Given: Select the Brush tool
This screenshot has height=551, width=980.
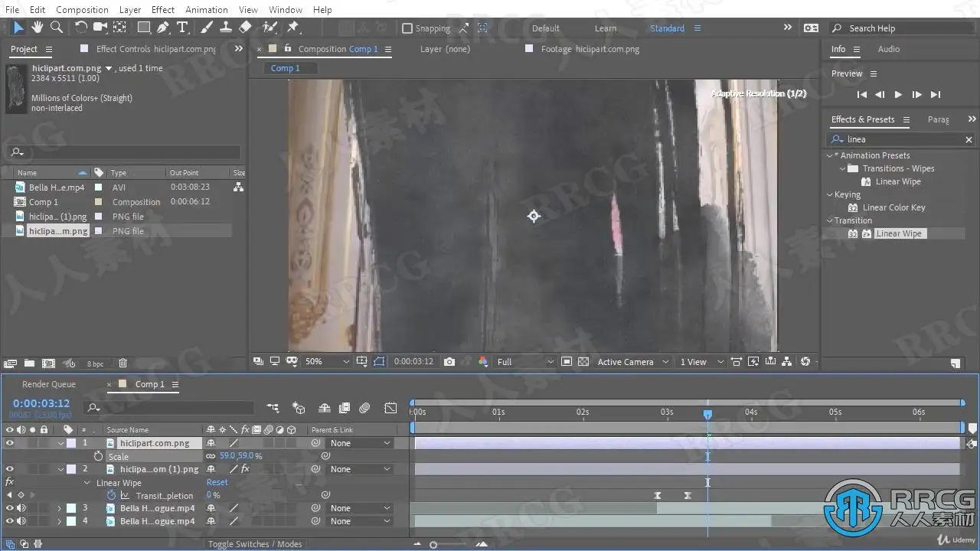Looking at the screenshot, I should click(x=207, y=28).
